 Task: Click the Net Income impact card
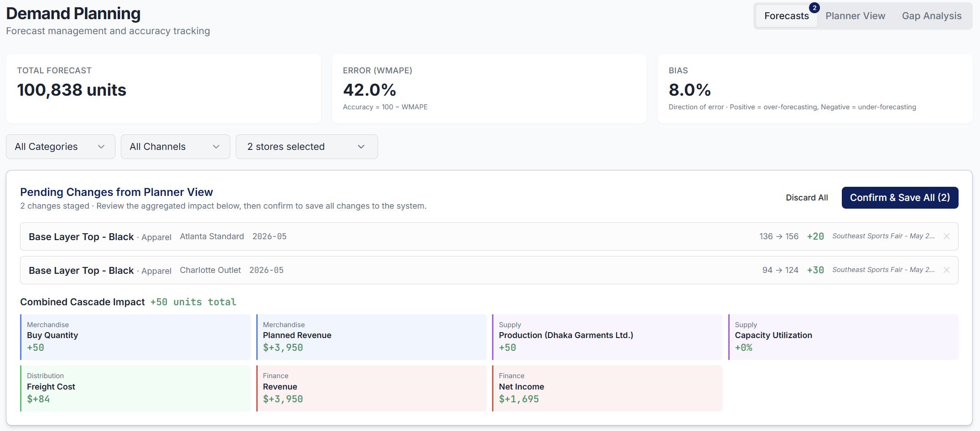(x=607, y=388)
